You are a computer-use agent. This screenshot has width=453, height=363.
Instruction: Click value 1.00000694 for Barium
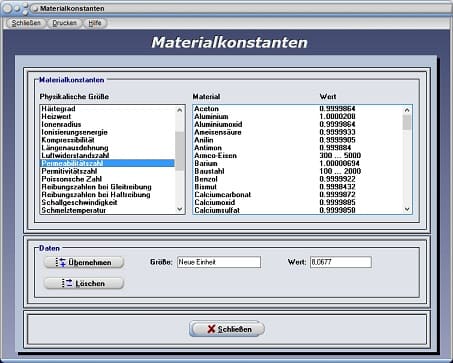tap(339, 163)
